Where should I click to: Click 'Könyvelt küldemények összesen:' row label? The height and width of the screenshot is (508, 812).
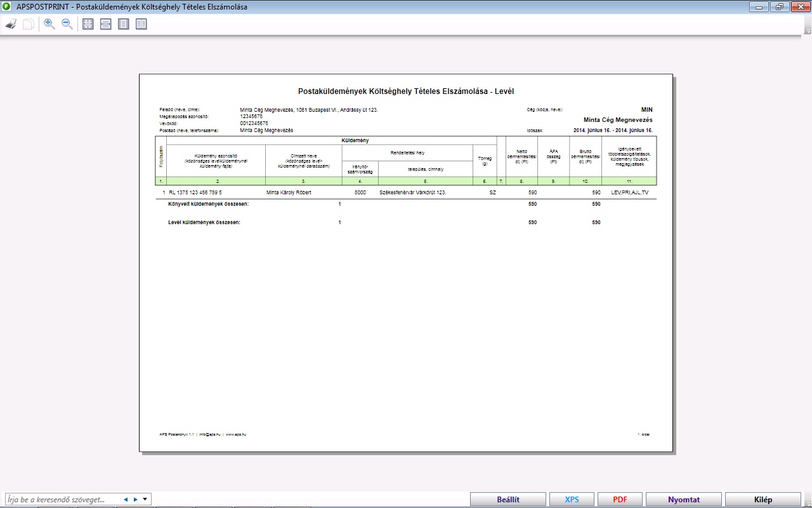click(x=208, y=204)
